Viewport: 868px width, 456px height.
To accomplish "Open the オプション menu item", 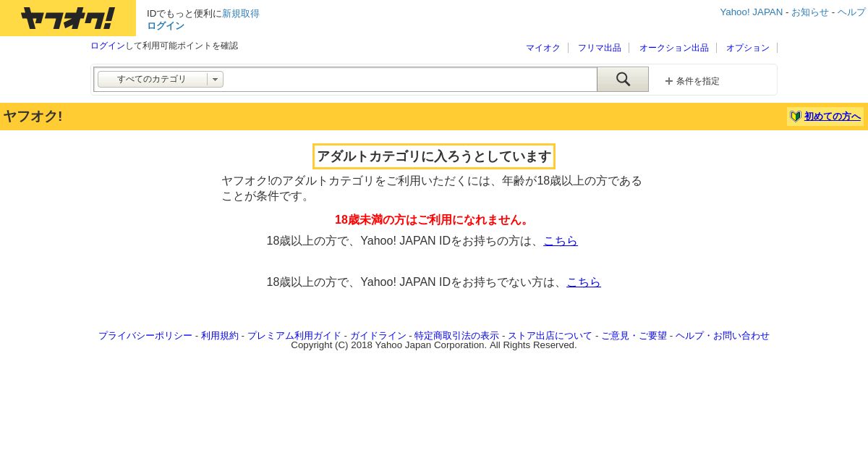I will (748, 48).
